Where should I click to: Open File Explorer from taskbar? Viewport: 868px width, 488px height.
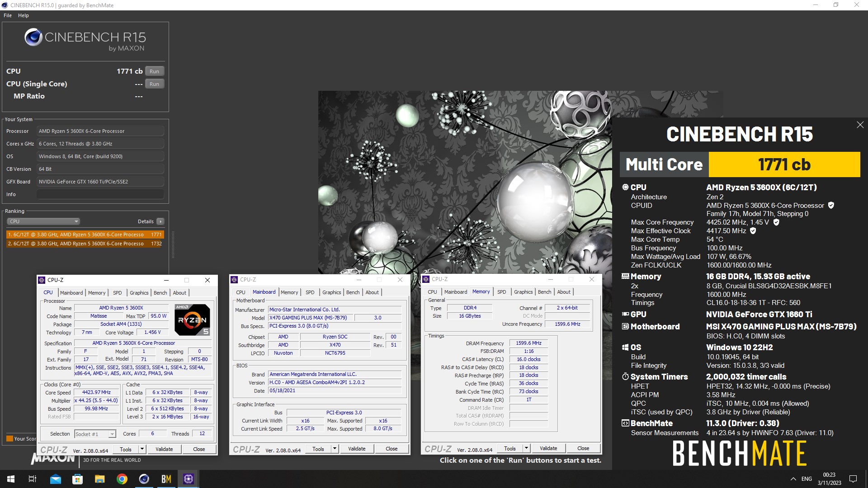coord(99,479)
